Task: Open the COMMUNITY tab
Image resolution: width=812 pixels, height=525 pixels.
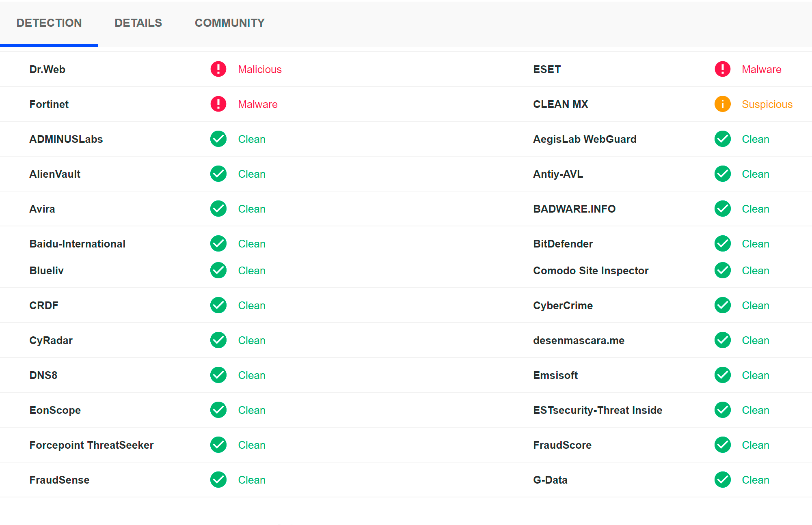Action: tap(229, 23)
